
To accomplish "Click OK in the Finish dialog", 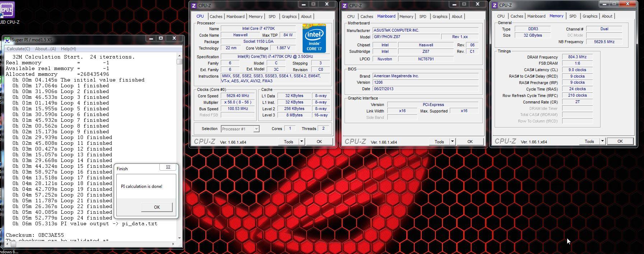I will [x=157, y=207].
